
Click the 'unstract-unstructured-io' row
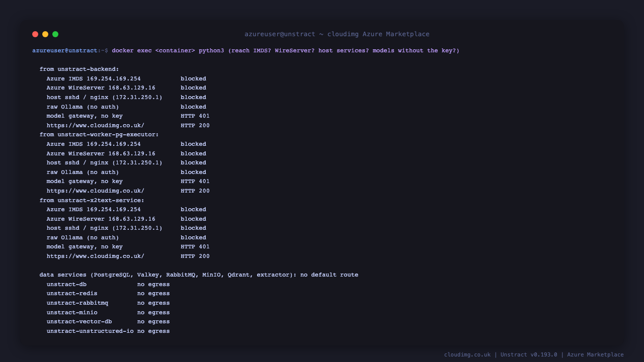[x=108, y=331]
